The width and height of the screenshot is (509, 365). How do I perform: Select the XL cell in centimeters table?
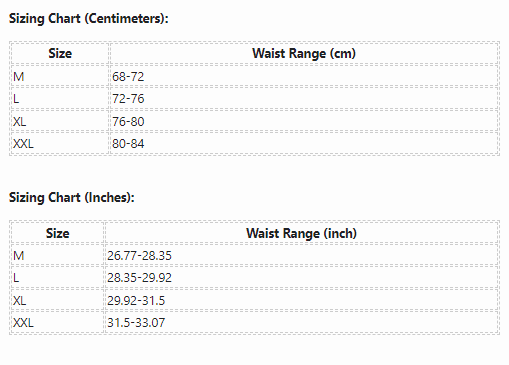click(60, 121)
